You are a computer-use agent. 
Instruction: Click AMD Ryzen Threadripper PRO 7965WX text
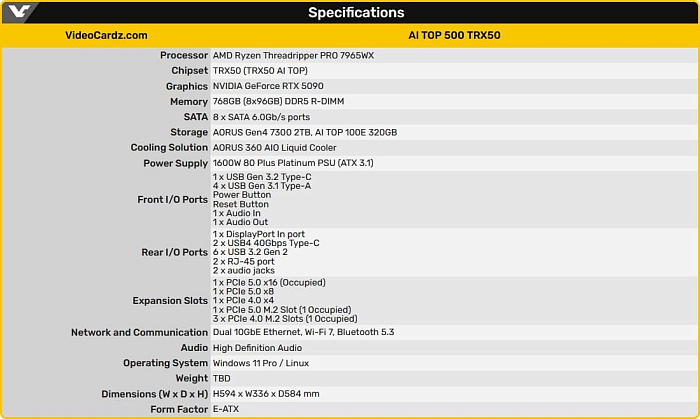293,55
